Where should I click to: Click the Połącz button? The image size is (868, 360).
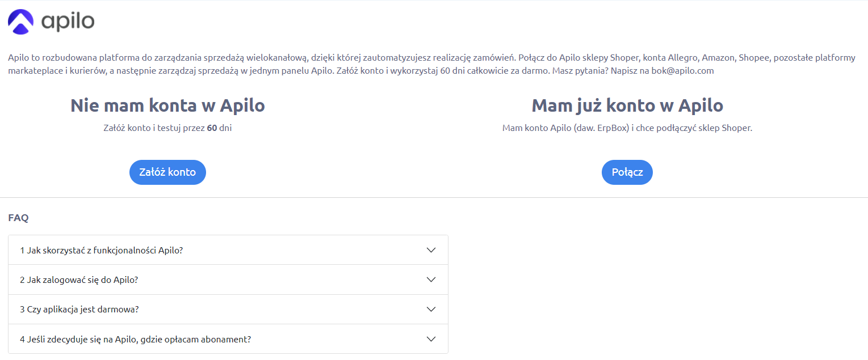tap(627, 172)
